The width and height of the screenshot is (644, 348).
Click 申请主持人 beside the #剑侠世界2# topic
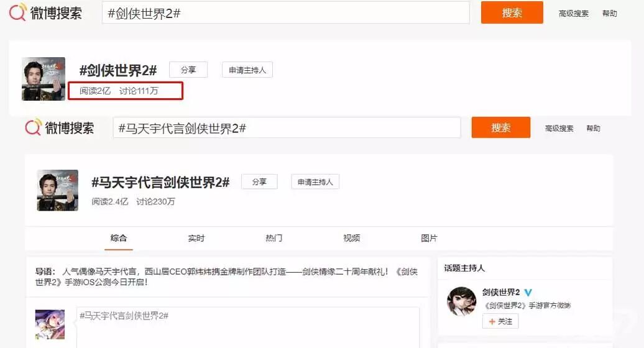247,70
